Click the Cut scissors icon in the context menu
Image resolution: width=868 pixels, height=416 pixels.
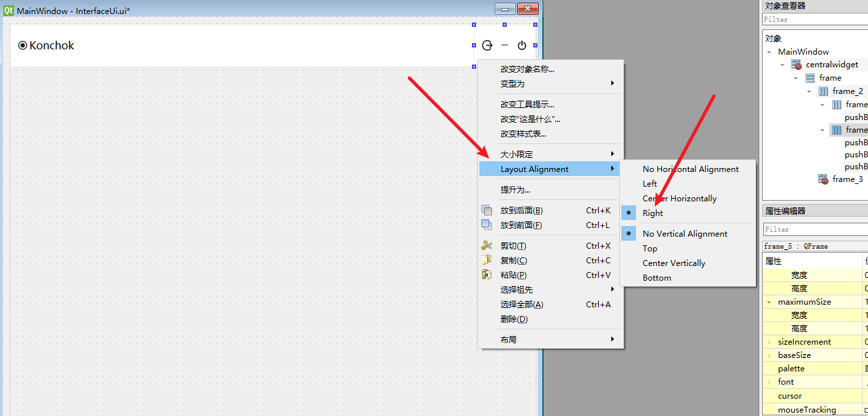[487, 245]
